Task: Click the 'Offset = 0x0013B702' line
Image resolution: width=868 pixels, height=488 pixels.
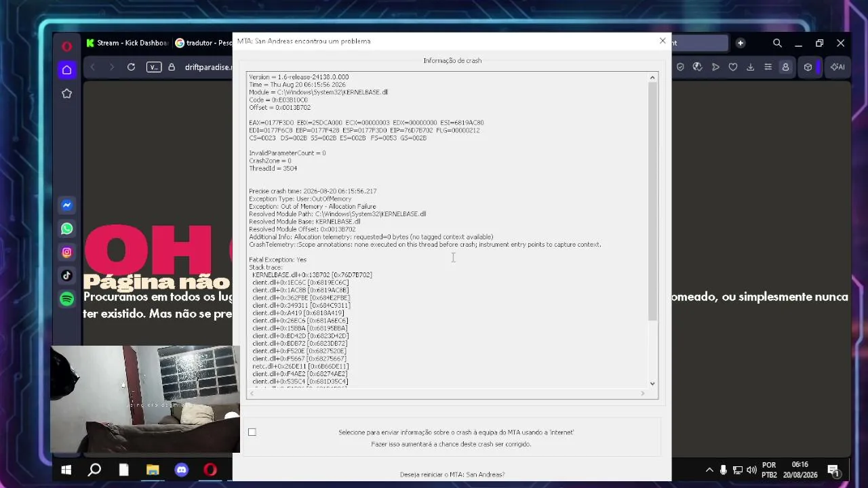Action: [x=279, y=108]
